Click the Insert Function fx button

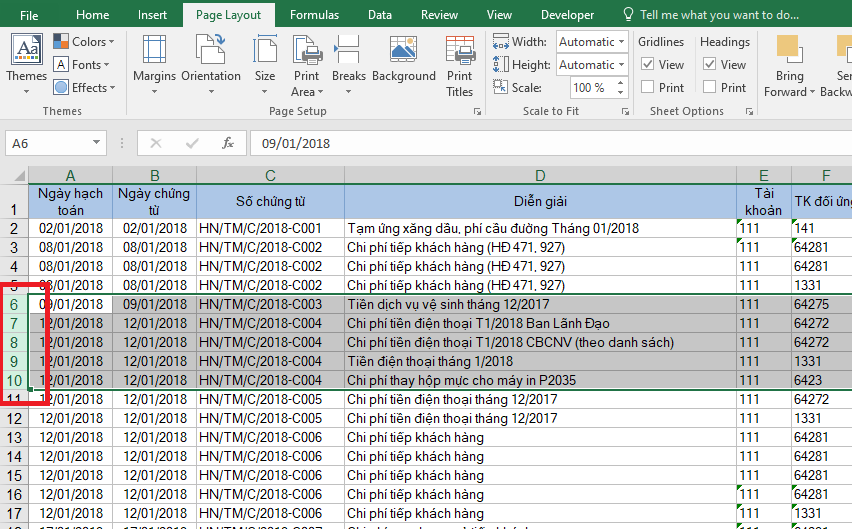(x=228, y=143)
